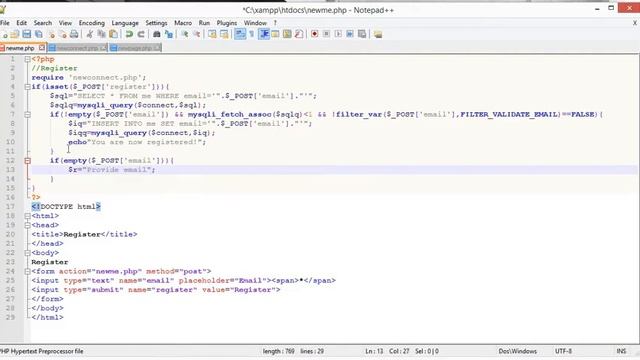
Task: Toggle synchronize horizontal scrolling
Action: [224, 34]
